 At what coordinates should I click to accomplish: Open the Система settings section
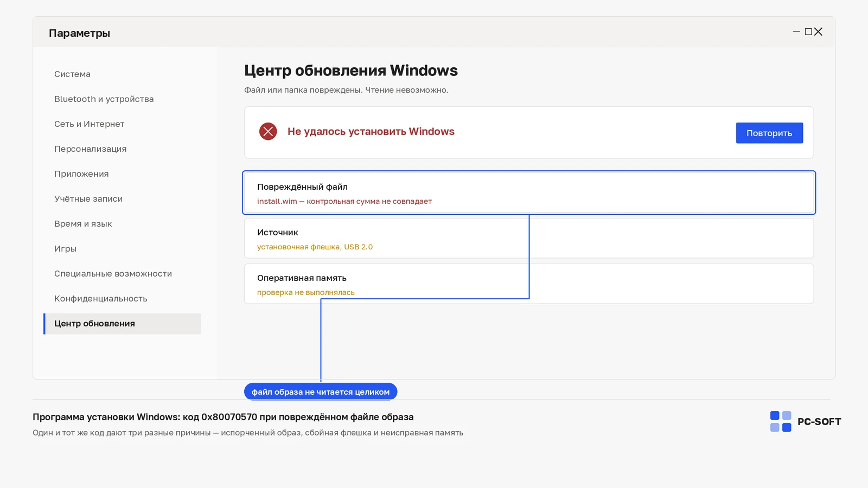coord(72,74)
